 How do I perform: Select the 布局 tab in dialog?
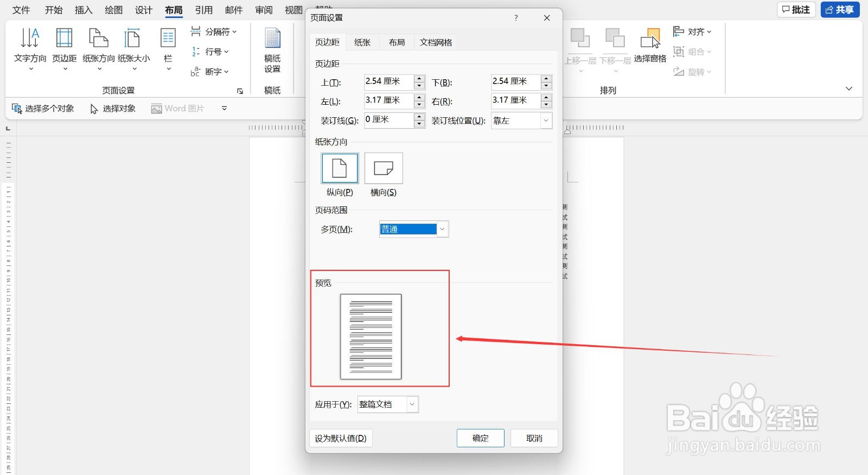[397, 42]
